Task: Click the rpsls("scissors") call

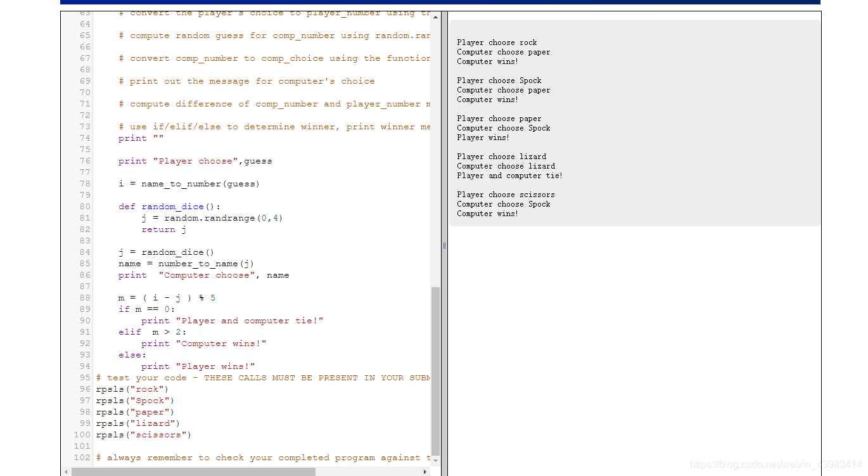Action: point(144,435)
